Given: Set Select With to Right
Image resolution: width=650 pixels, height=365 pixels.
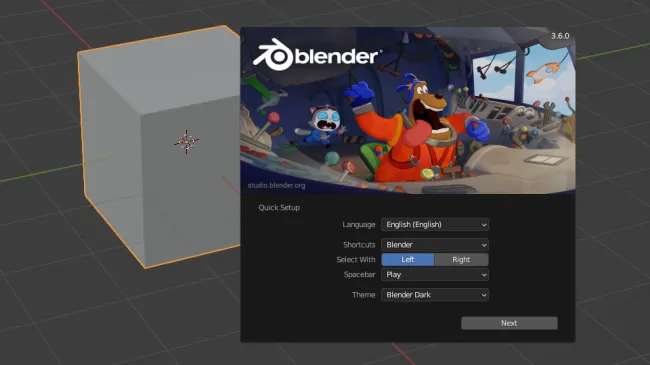Looking at the screenshot, I should pyautogui.click(x=461, y=260).
